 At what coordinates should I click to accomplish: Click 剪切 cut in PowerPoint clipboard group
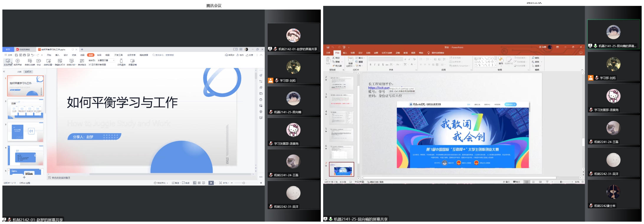click(x=336, y=58)
